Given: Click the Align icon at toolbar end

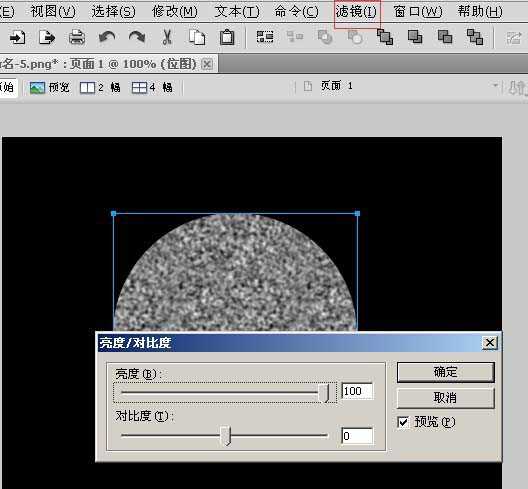Looking at the screenshot, I should coord(514,38).
